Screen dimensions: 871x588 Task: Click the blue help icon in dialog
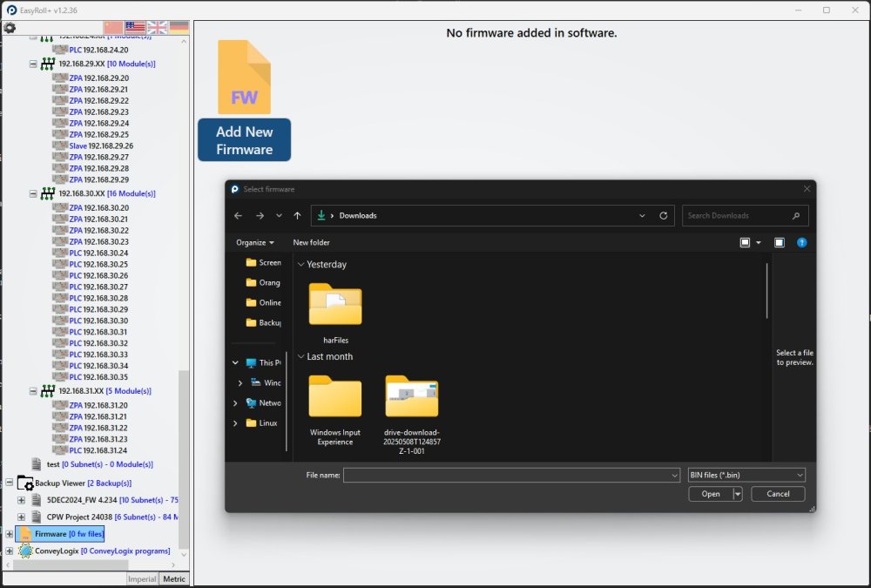pos(802,242)
